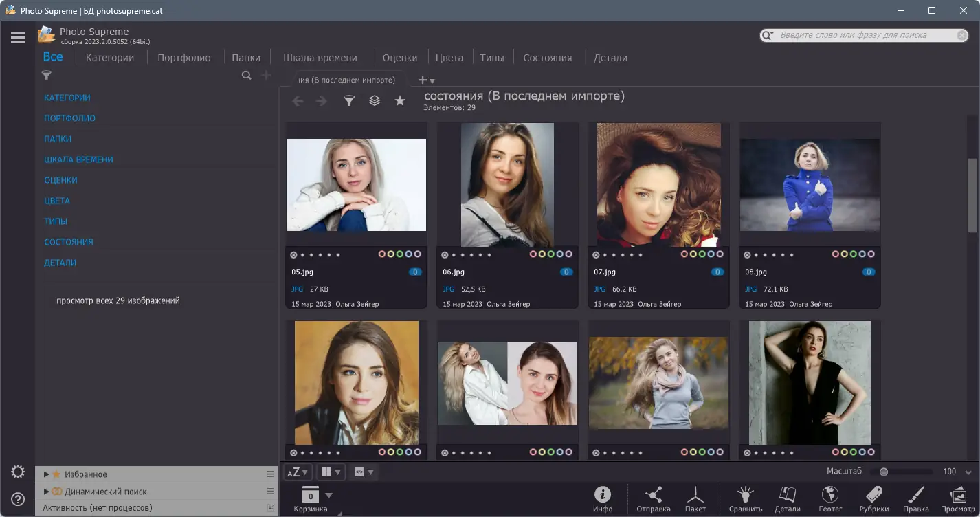This screenshot has height=517, width=980.
Task: Open the ОЦЕНКИ link in sidebar
Action: click(x=60, y=180)
